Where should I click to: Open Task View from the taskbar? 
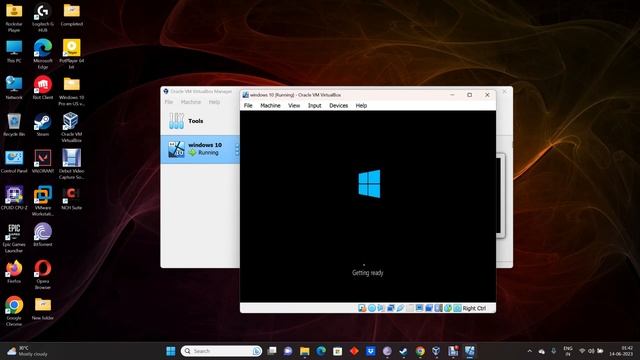272,351
